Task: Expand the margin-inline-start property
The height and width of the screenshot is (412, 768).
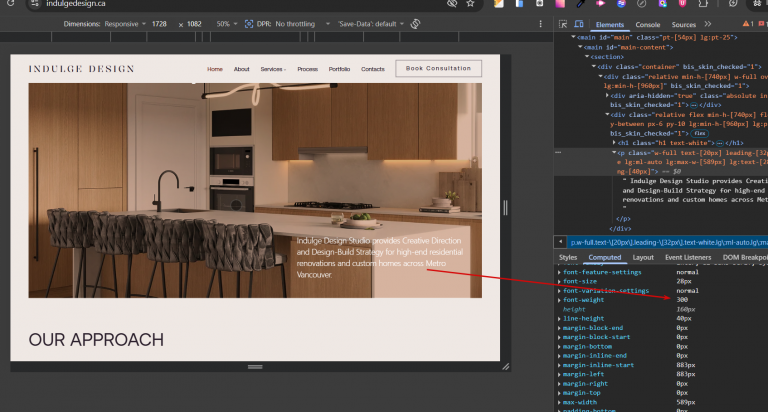Action: [559, 365]
